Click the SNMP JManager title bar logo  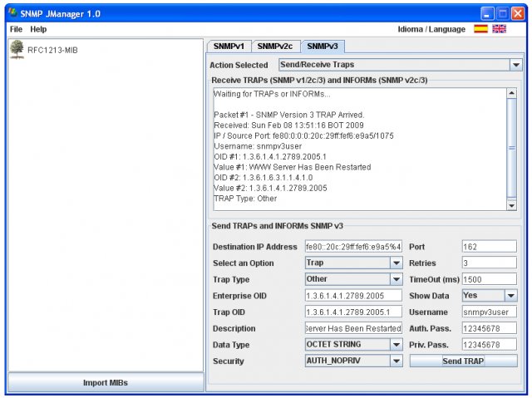pos(13,13)
